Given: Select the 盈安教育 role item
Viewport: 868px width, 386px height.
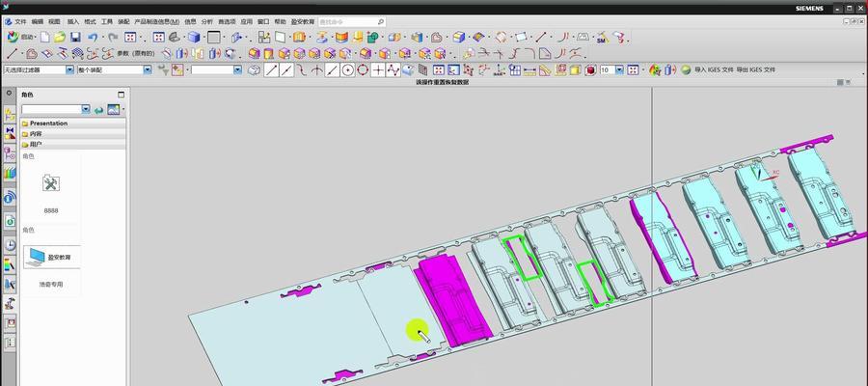Looking at the screenshot, I should pyautogui.click(x=51, y=257).
